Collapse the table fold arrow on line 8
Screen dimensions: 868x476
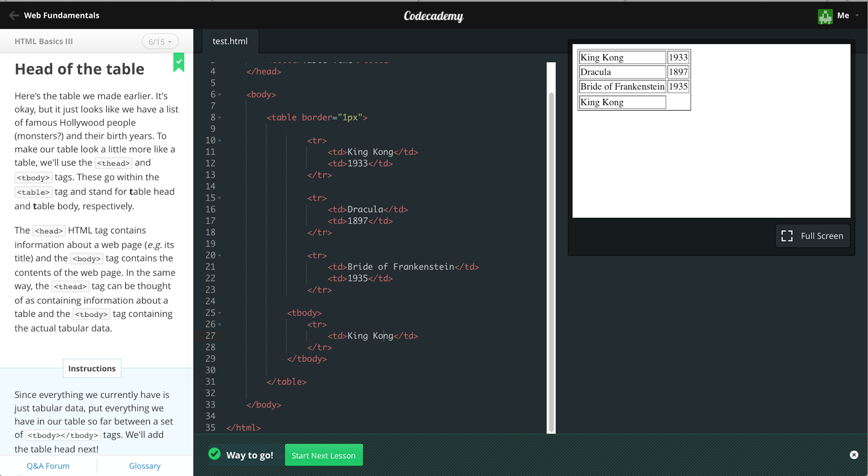click(220, 118)
